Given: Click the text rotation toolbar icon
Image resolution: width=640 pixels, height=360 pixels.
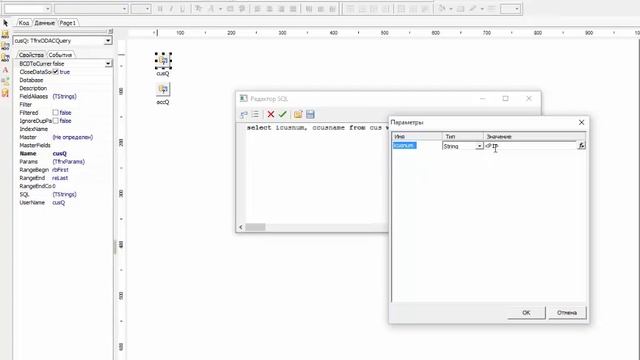Looking at the screenshot, I should [x=242, y=9].
